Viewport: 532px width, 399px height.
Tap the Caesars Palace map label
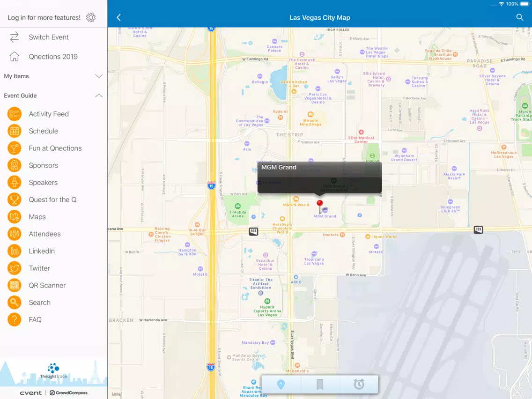(274, 49)
